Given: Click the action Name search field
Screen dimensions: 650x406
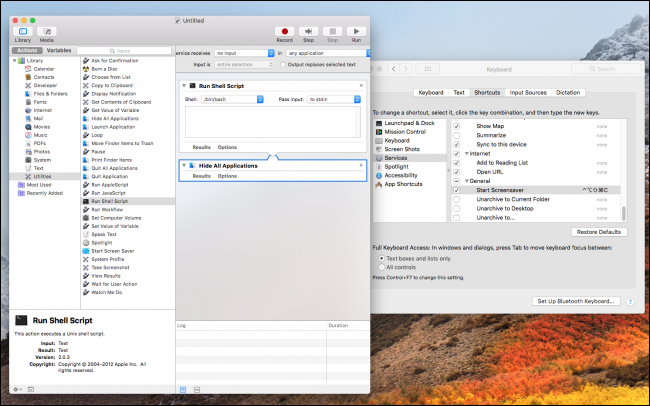Looking at the screenshot, I should pyautogui.click(x=124, y=51).
